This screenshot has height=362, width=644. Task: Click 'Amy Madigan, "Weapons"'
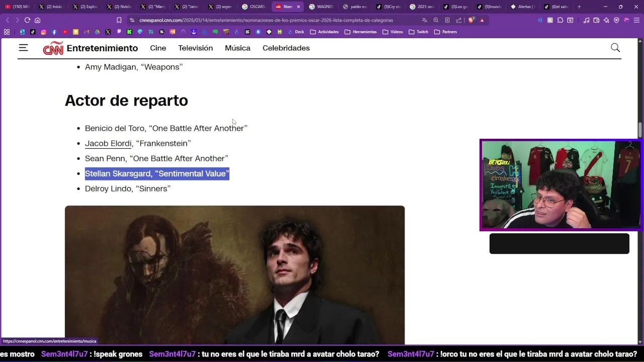[134, 67]
